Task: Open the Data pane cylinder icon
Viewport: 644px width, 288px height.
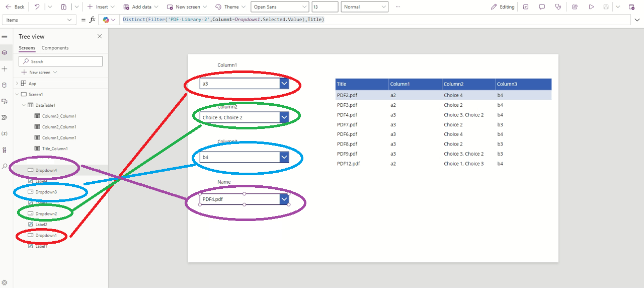Action: [x=5, y=85]
